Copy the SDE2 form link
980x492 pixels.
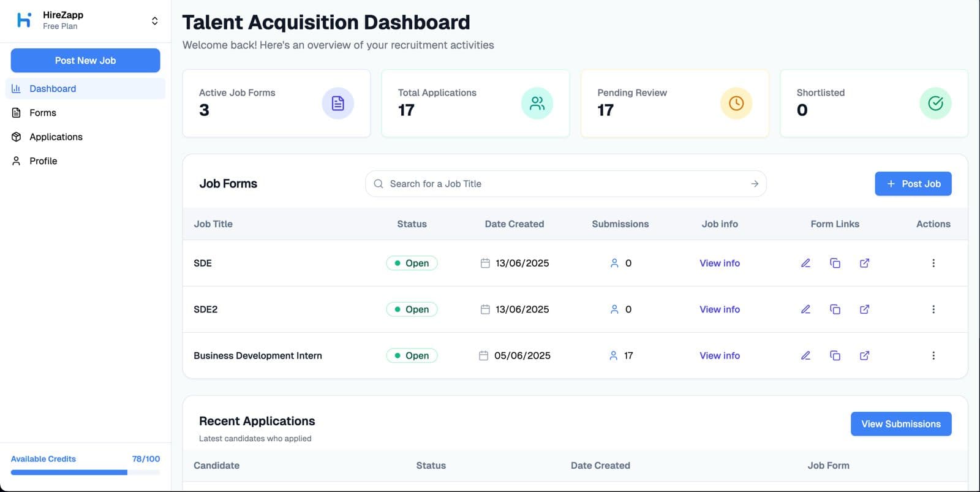coord(835,309)
